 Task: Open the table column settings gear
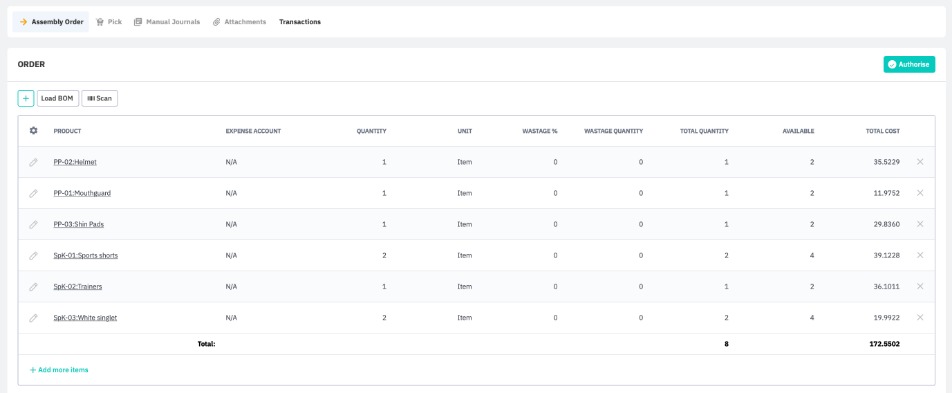pyautogui.click(x=33, y=131)
